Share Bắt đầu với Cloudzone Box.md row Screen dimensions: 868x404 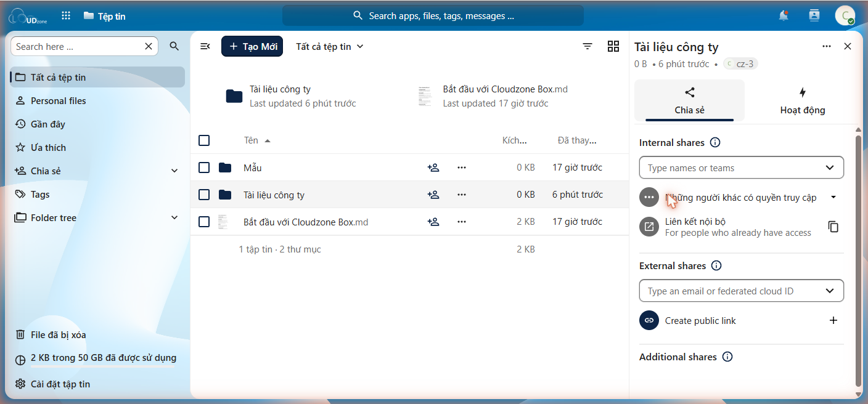(433, 222)
